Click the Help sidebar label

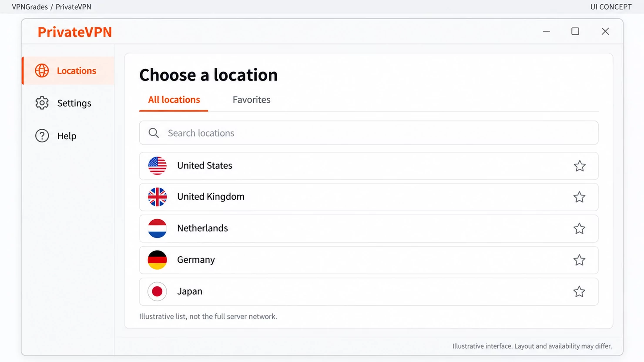(x=67, y=136)
